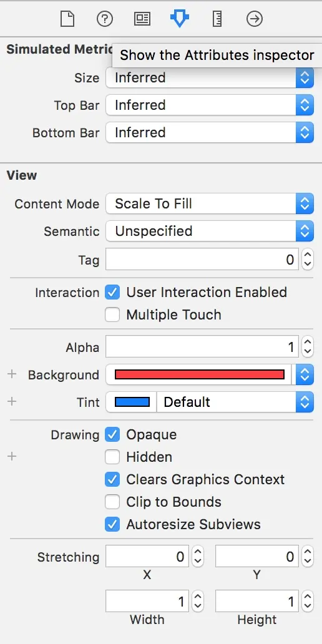Show the Size inspector ruler icon
Image resolution: width=322 pixels, height=644 pixels.
coord(217,19)
